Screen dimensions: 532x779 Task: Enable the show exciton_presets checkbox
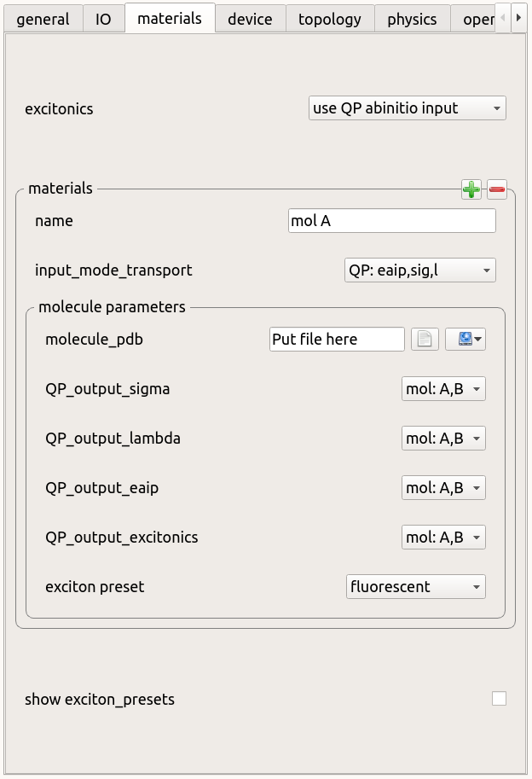coord(499,699)
